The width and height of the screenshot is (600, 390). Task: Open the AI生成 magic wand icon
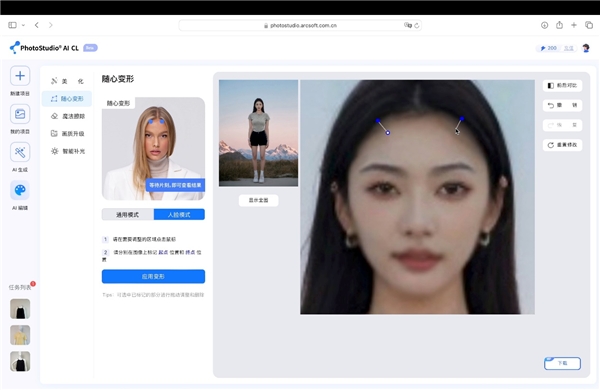[x=20, y=152]
